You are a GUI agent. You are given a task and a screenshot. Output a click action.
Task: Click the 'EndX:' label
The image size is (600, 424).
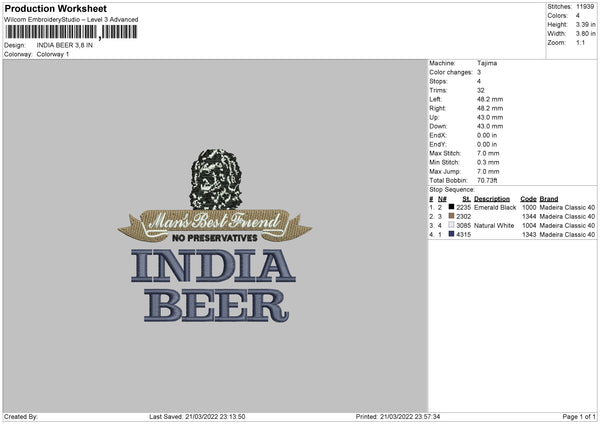(x=438, y=135)
